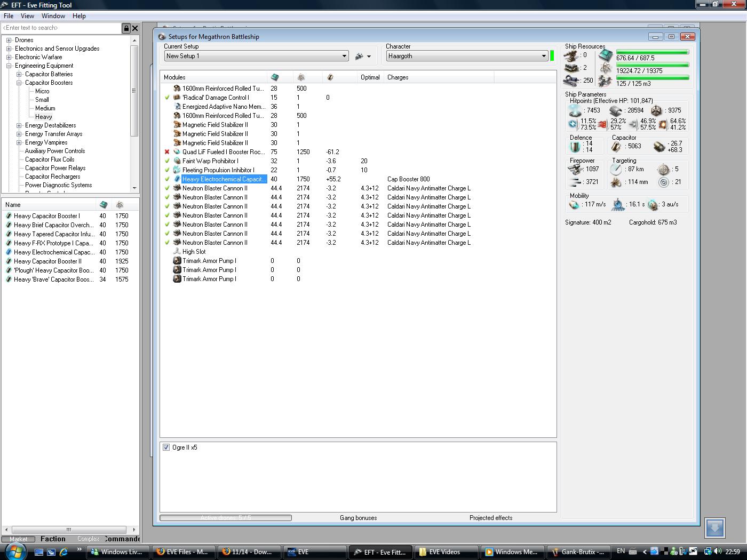This screenshot has height=560, width=747.
Task: Toggle status of Heavy Electrochemical Capacitor Booster
Action: tap(167, 179)
